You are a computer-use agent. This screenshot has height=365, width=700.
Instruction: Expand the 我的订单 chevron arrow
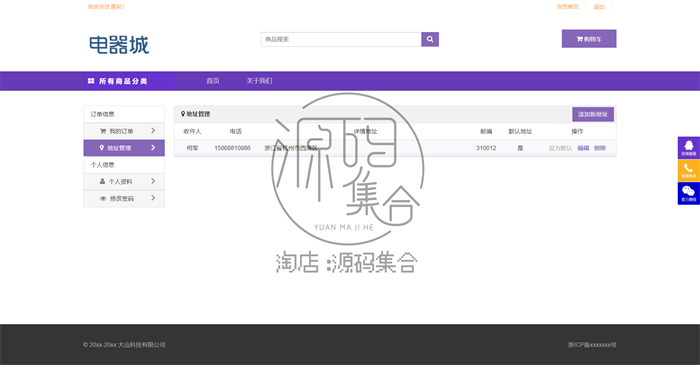153,131
